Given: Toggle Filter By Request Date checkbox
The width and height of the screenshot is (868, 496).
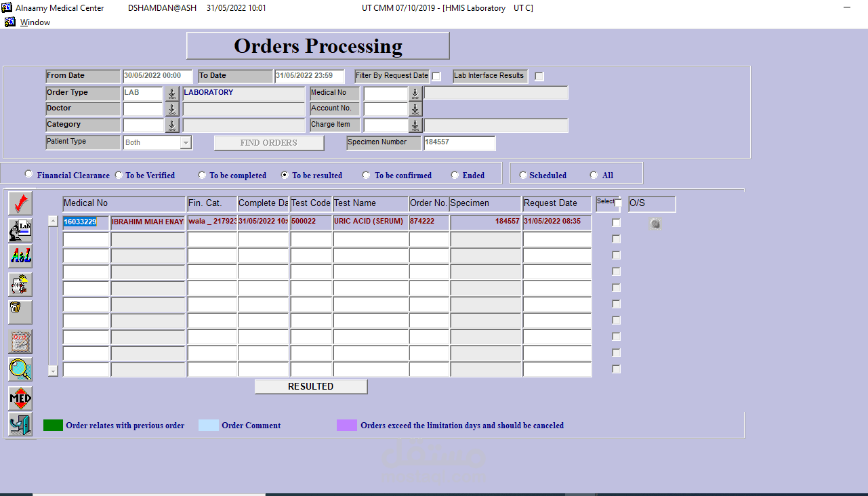Looking at the screenshot, I should click(436, 77).
